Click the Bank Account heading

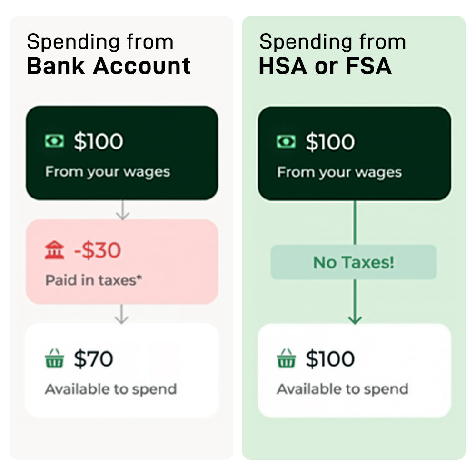(109, 66)
